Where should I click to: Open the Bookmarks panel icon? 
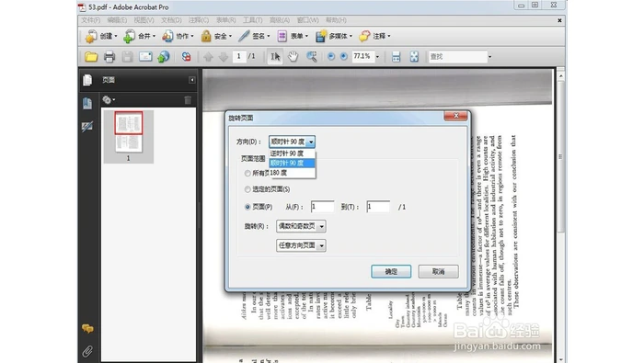pos(87,103)
